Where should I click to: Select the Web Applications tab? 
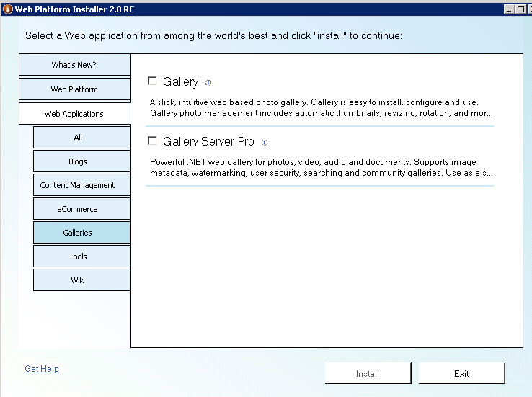tap(74, 114)
